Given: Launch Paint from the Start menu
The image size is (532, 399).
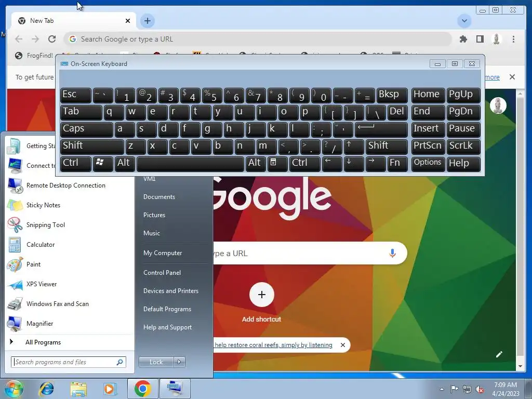Looking at the screenshot, I should tap(33, 264).
